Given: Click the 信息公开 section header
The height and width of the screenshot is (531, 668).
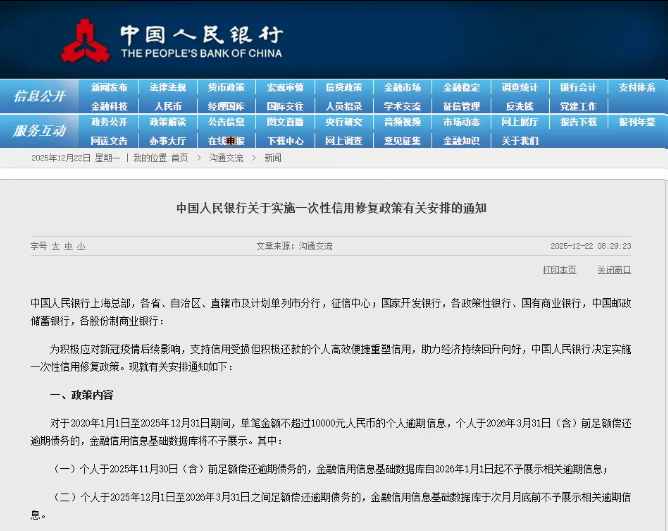Looking at the screenshot, I should (40, 96).
